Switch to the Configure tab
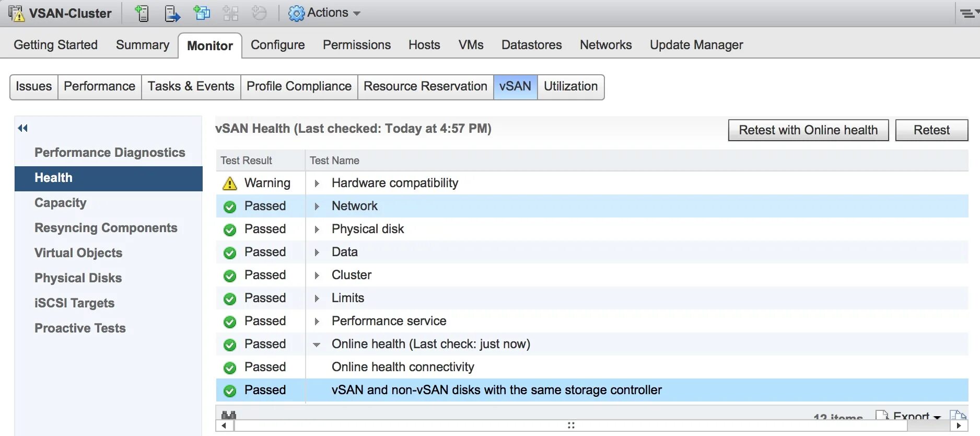The width and height of the screenshot is (980, 436). tap(278, 45)
